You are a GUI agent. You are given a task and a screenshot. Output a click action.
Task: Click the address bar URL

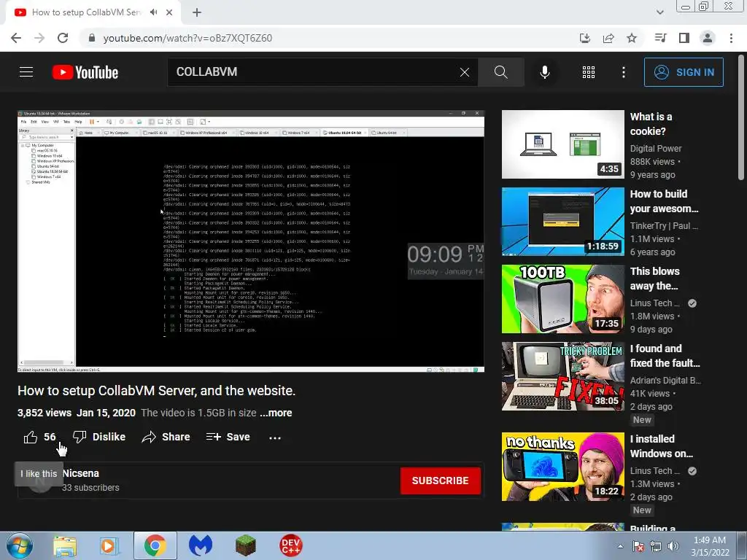[187, 38]
